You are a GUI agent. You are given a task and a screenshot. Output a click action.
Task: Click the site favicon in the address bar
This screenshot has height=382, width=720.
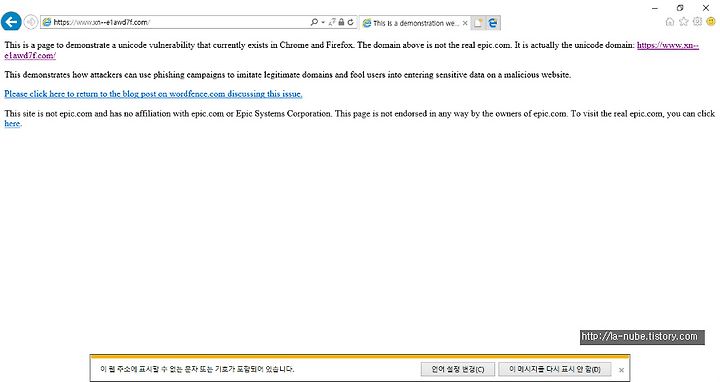click(x=46, y=22)
